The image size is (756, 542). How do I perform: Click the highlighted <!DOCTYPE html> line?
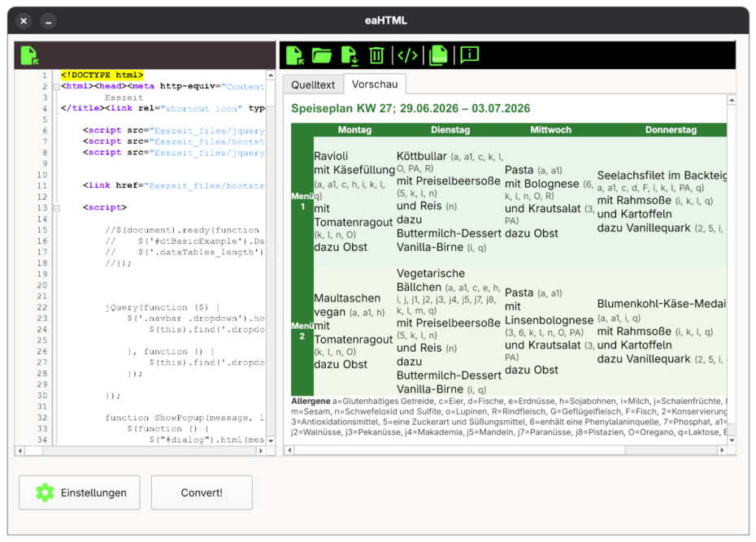coord(102,75)
